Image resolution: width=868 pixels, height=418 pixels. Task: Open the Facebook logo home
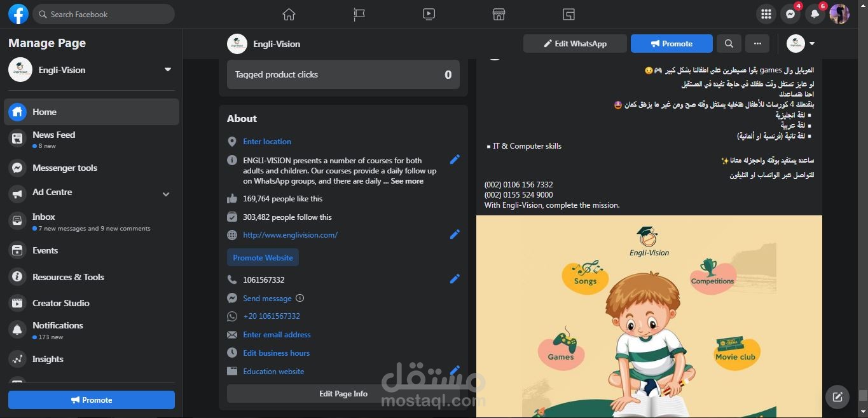coord(18,14)
